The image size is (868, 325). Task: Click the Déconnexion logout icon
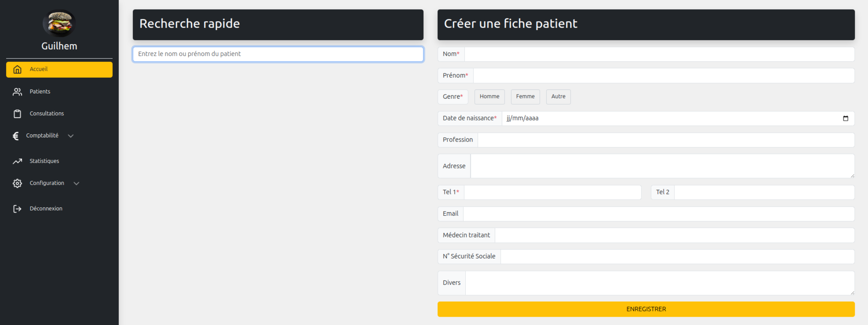[x=17, y=208]
